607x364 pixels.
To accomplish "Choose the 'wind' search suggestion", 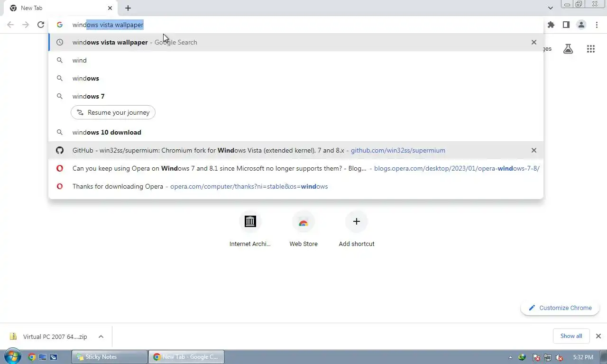I will pos(296,60).
